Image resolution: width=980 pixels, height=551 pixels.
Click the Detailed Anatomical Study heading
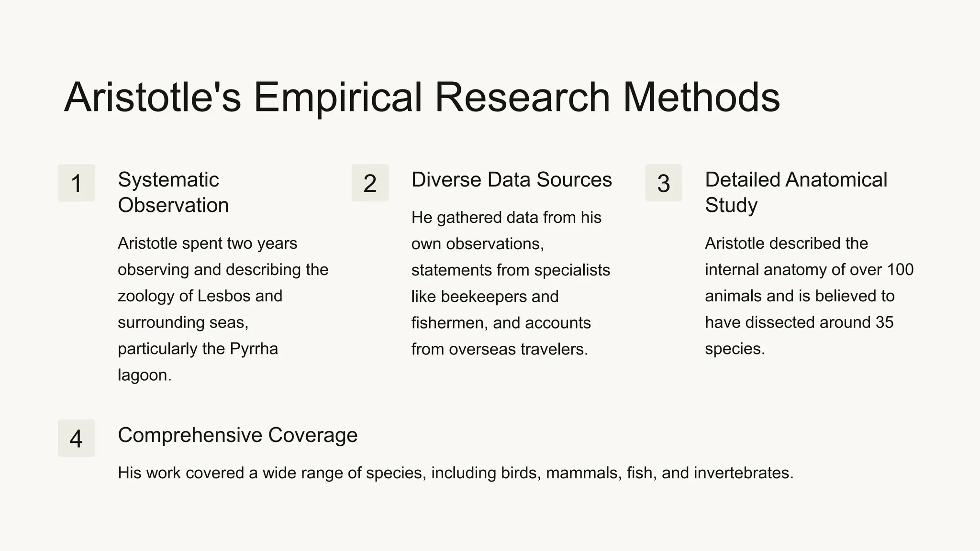796,192
